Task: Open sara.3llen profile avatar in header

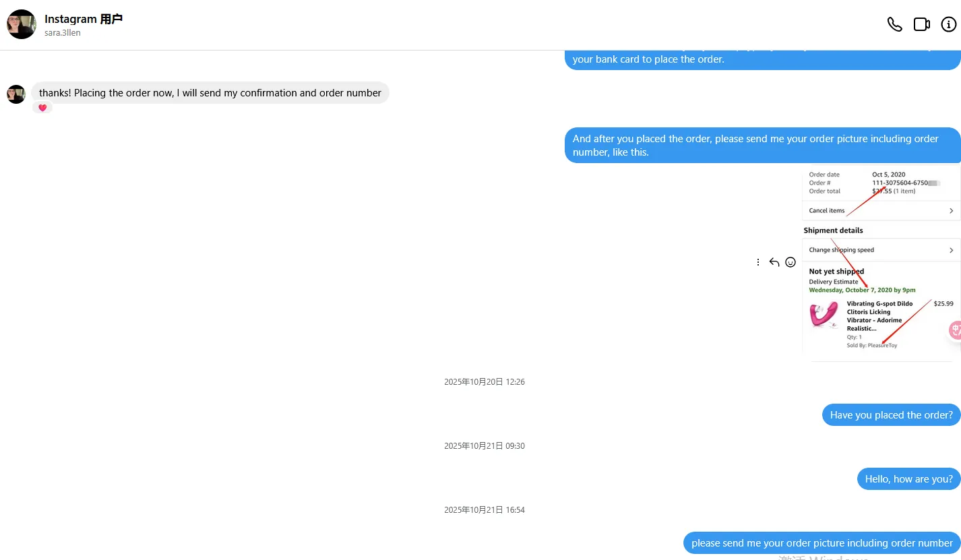Action: tap(22, 24)
